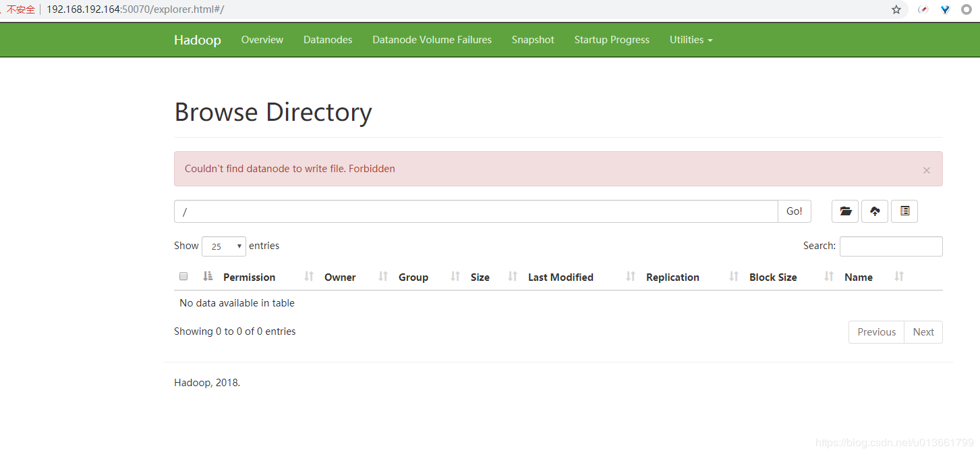Sort by the first column sort icon

[x=208, y=276]
